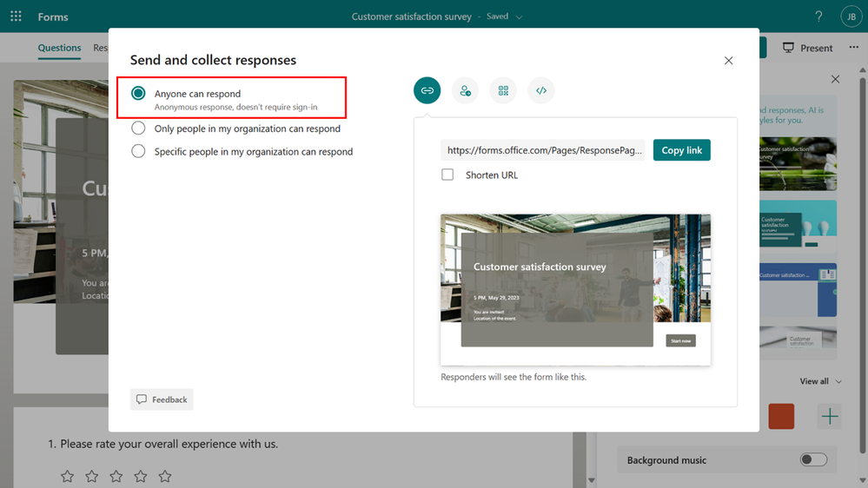This screenshot has width=868, height=488.
Task: Close the style side panel
Action: click(835, 79)
